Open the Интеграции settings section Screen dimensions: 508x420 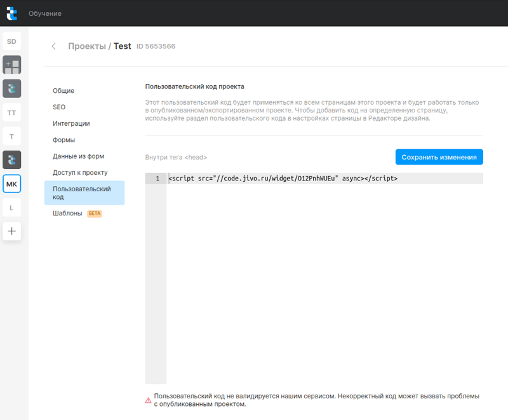[71, 123]
